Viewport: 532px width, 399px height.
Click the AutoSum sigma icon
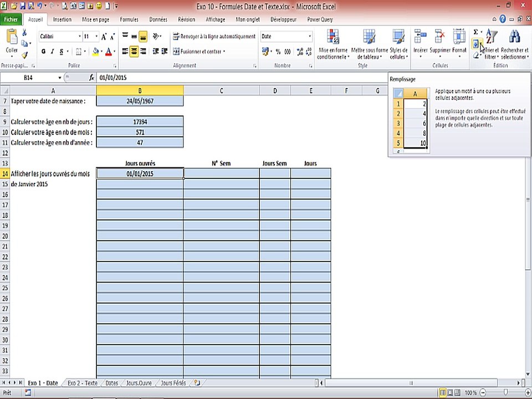tap(475, 32)
